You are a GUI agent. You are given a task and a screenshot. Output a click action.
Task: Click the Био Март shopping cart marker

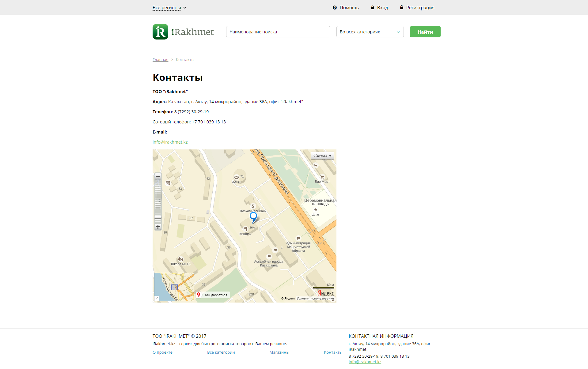[x=322, y=177]
